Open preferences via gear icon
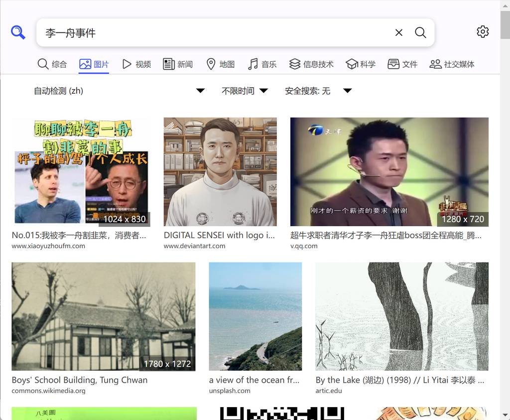The width and height of the screenshot is (510, 420). 482,32
